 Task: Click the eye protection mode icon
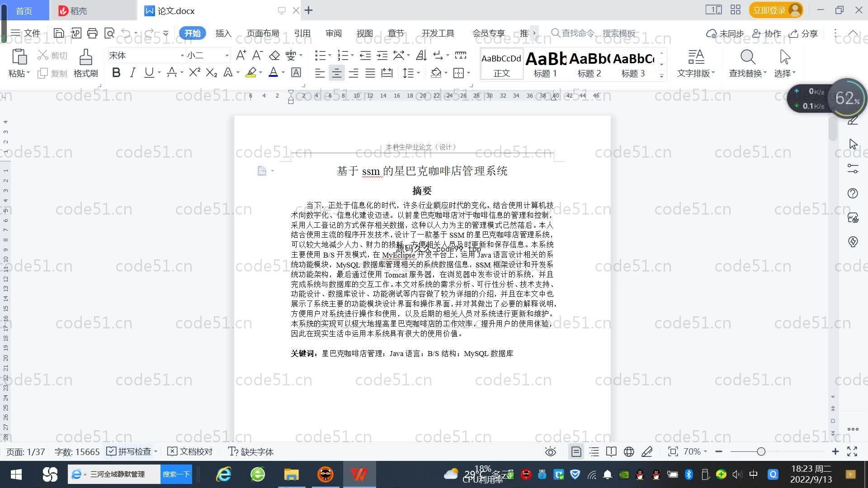550,451
